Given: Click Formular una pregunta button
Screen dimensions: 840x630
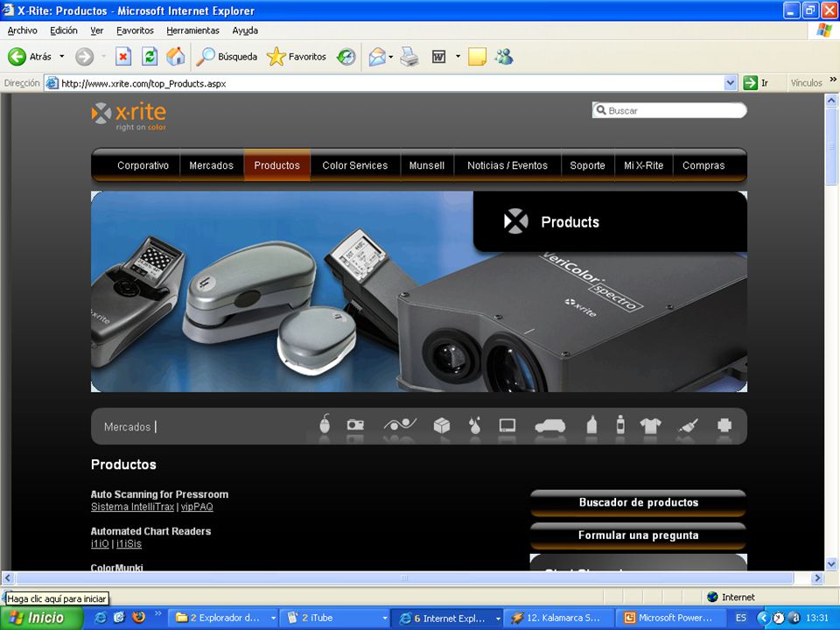Looking at the screenshot, I should (x=638, y=535).
